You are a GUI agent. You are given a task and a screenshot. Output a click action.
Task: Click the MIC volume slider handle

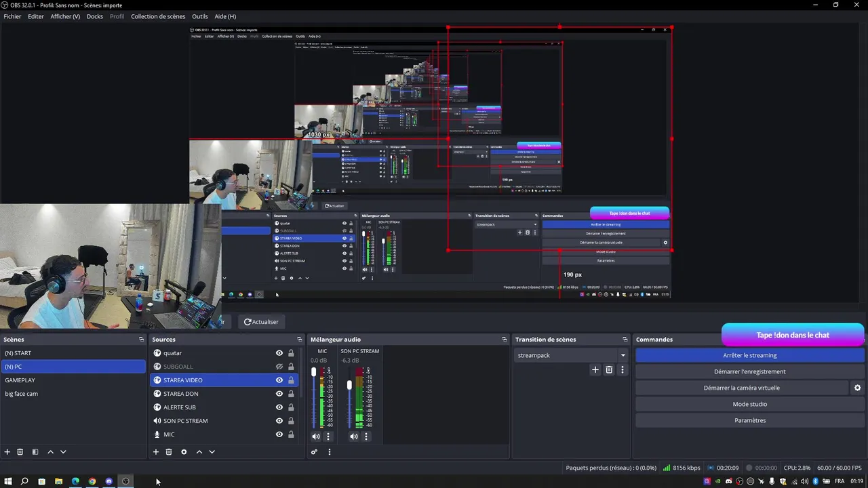click(313, 372)
